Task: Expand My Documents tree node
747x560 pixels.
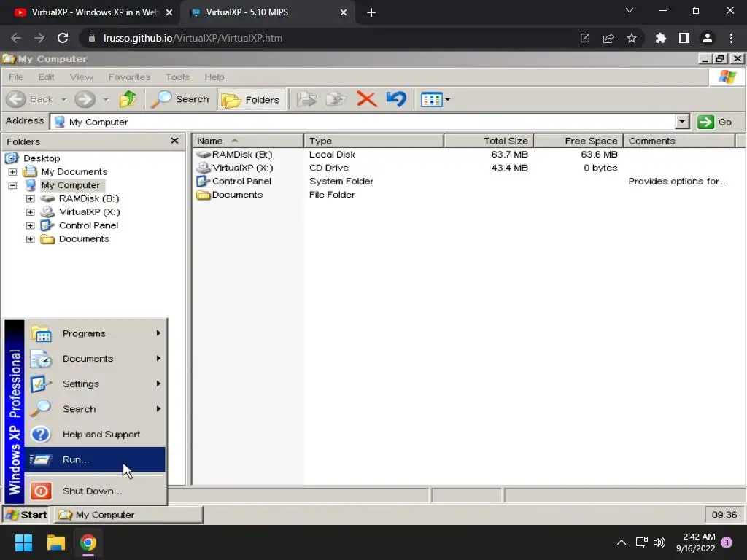Action: [x=13, y=172]
